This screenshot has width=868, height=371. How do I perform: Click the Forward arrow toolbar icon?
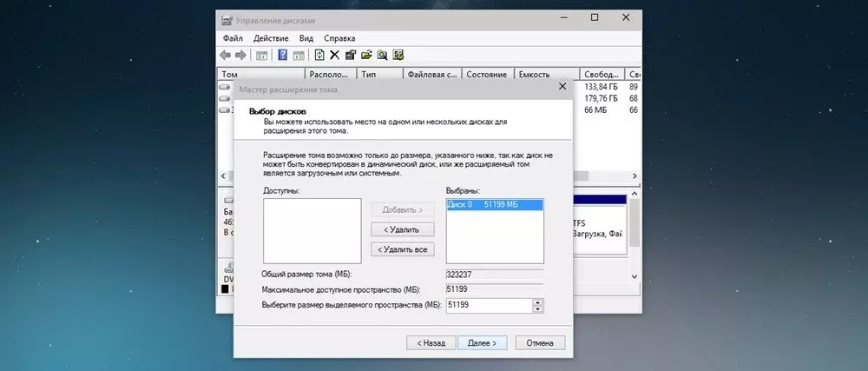click(x=240, y=56)
